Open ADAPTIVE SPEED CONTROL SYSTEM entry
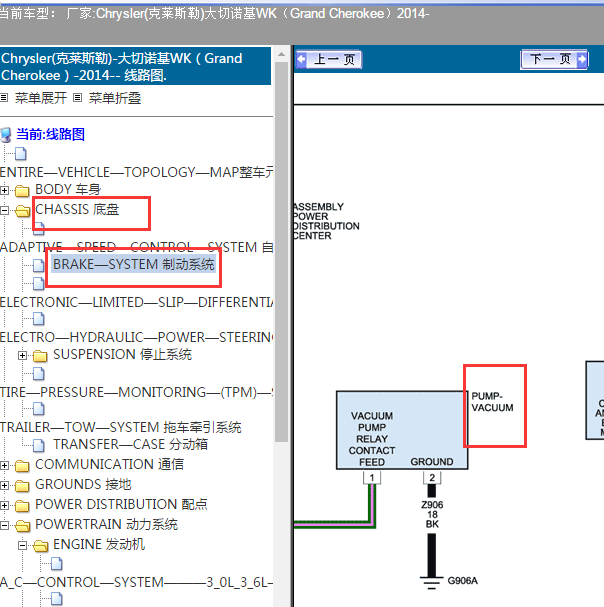604x607 pixels. pos(136,247)
